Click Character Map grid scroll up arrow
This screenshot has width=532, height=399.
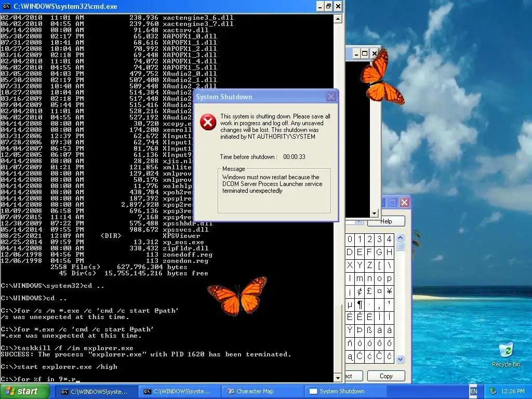401,238
